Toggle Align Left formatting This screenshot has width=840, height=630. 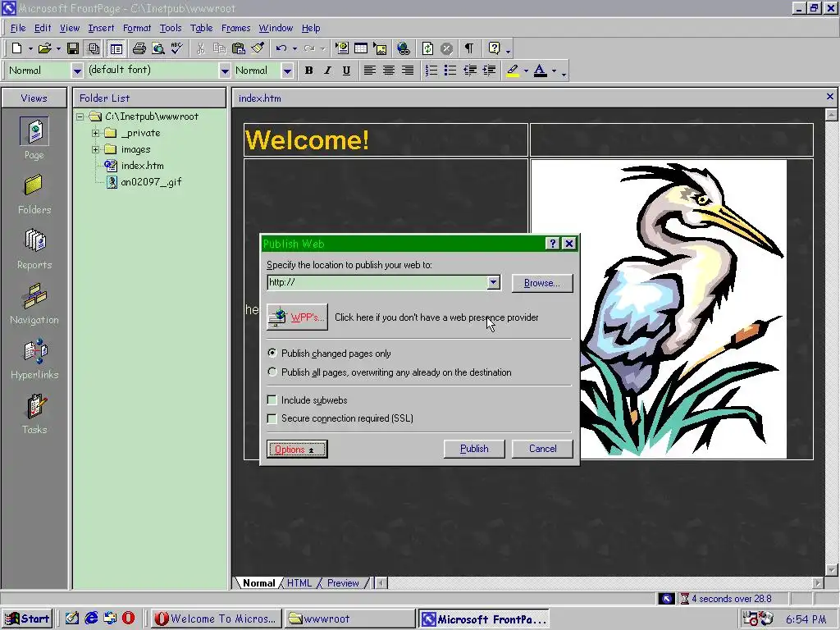tap(369, 71)
